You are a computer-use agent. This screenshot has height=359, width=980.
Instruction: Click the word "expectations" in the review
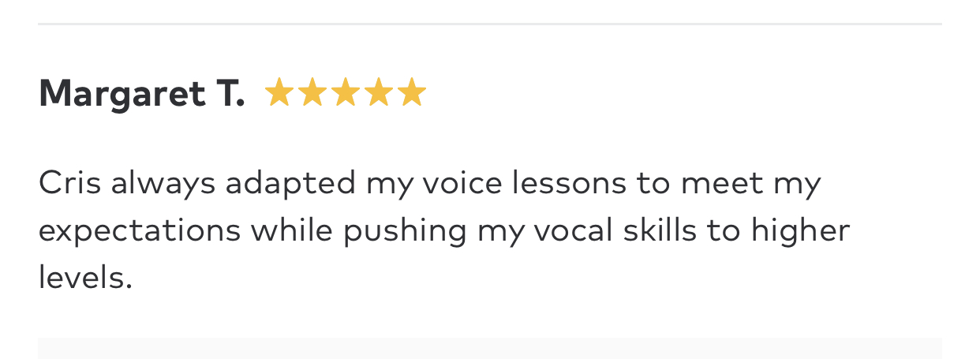click(140, 231)
